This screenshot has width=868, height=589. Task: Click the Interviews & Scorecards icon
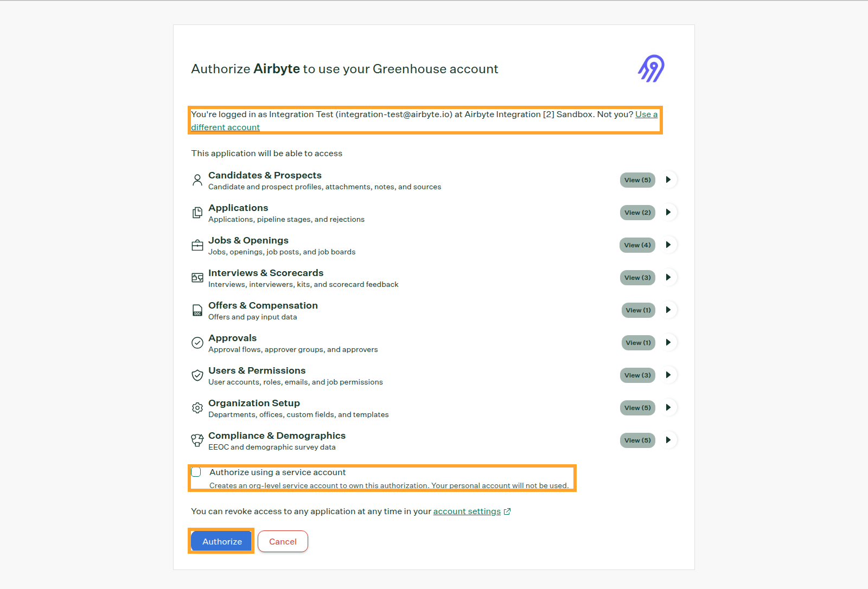[197, 278]
